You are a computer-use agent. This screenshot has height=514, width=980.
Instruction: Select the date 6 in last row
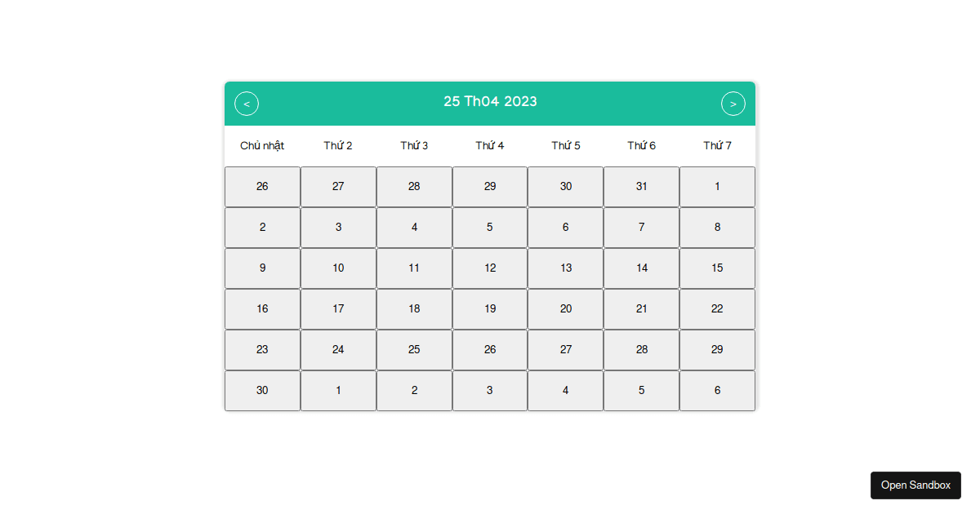pyautogui.click(x=717, y=390)
